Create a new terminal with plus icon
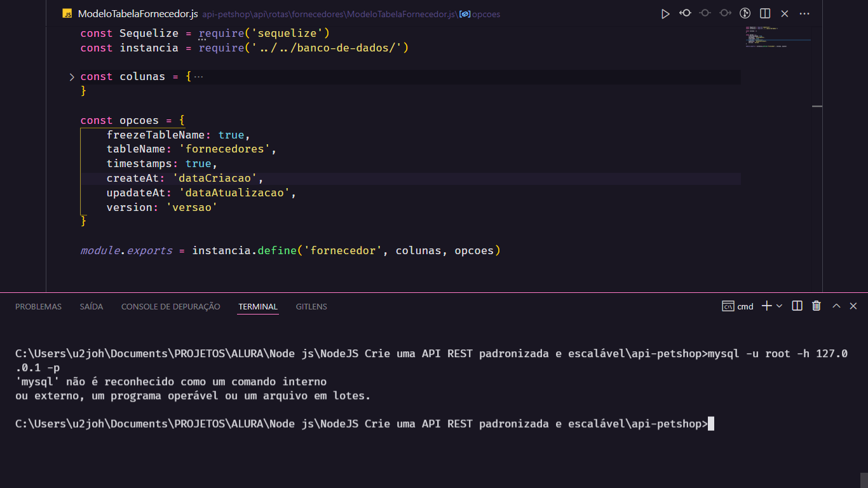 pyautogui.click(x=766, y=306)
